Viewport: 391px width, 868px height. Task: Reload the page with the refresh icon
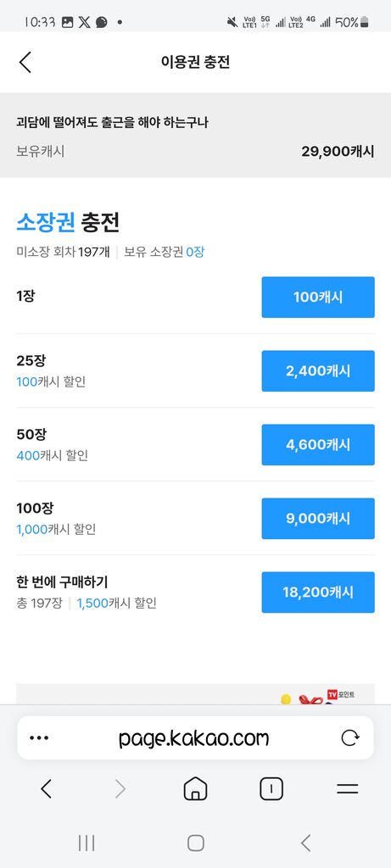(x=350, y=738)
